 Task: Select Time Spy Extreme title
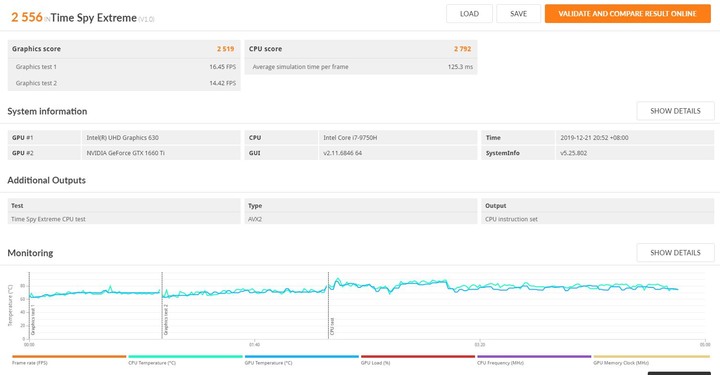[94, 18]
